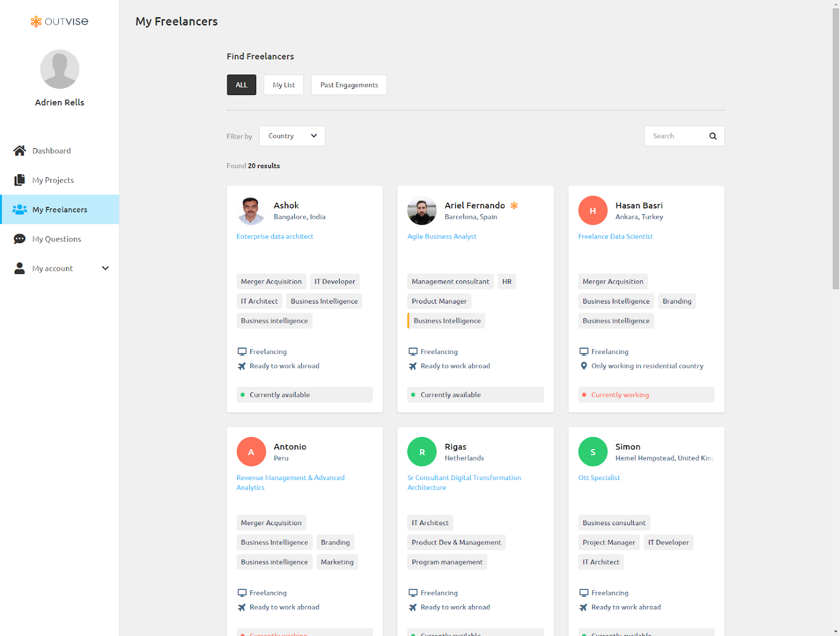The image size is (840, 636).
Task: Click the orange badge next to Ariel Fernando
Action: pyautogui.click(x=514, y=205)
